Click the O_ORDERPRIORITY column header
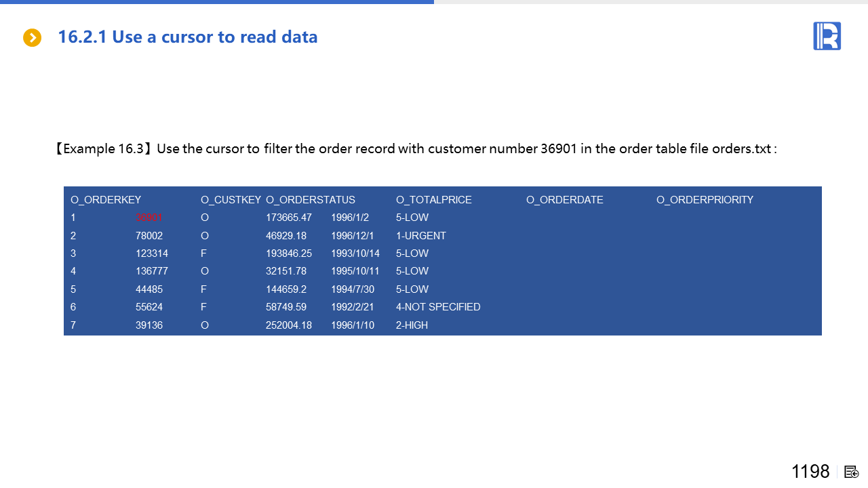Image resolution: width=868 pixels, height=488 pixels. pos(705,200)
